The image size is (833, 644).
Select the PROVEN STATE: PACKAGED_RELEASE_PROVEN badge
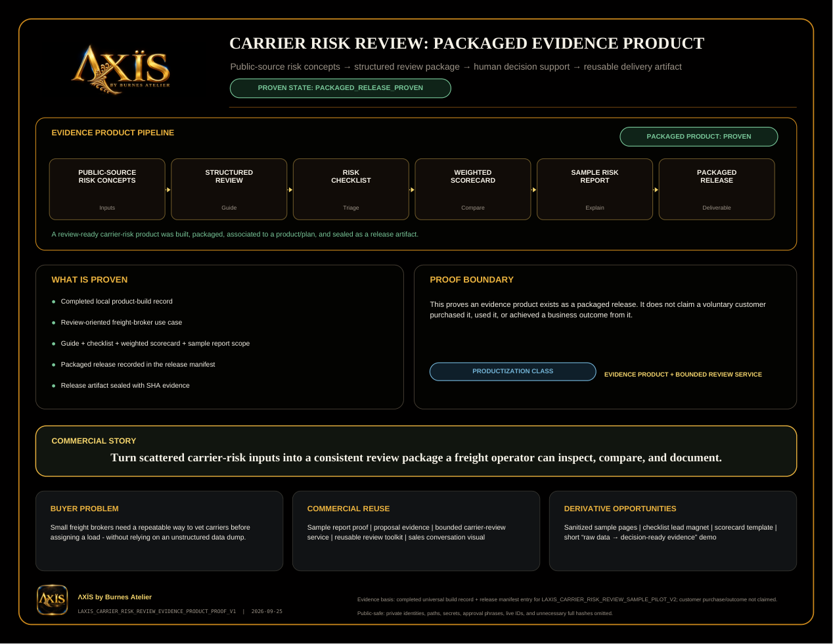tap(340, 88)
